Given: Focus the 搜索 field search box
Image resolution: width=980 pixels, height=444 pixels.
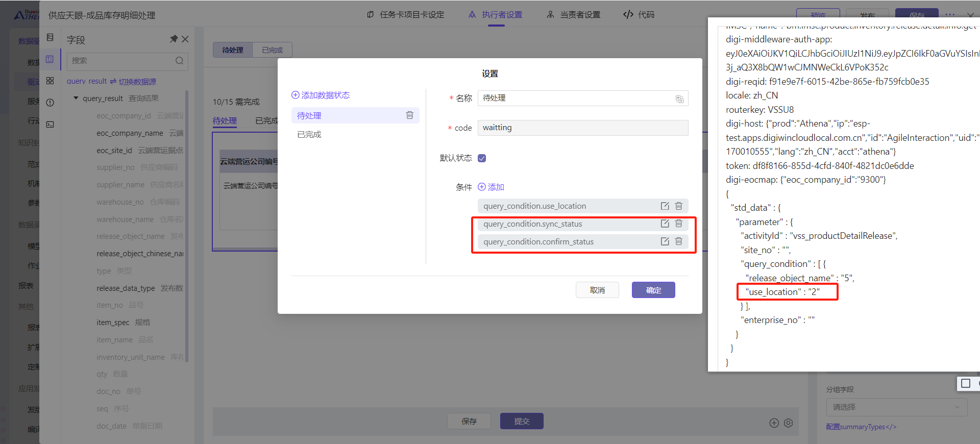Looking at the screenshot, I should coord(128,61).
